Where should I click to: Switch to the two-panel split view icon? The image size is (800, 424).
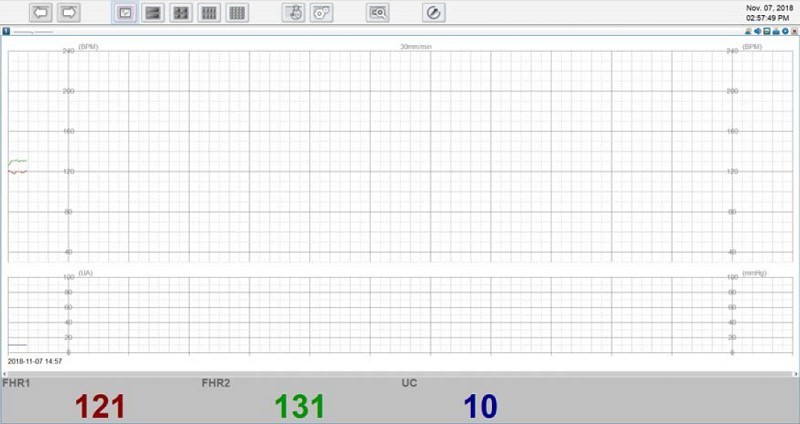point(153,13)
